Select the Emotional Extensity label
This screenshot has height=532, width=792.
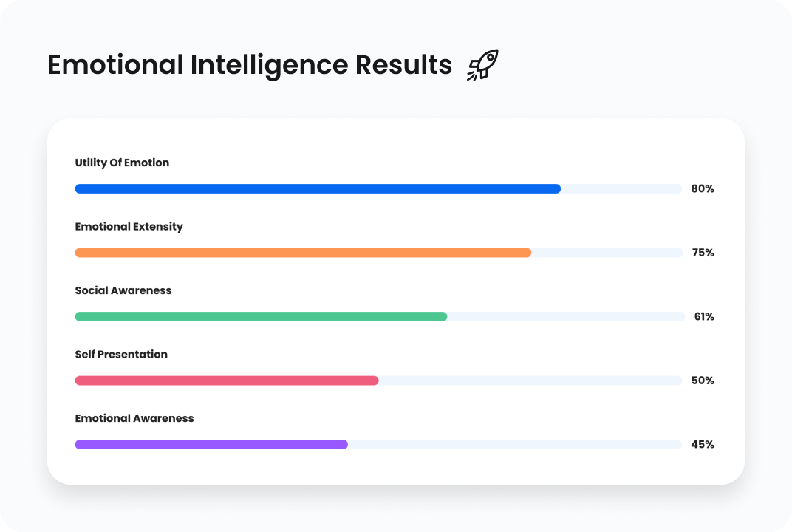click(x=129, y=226)
